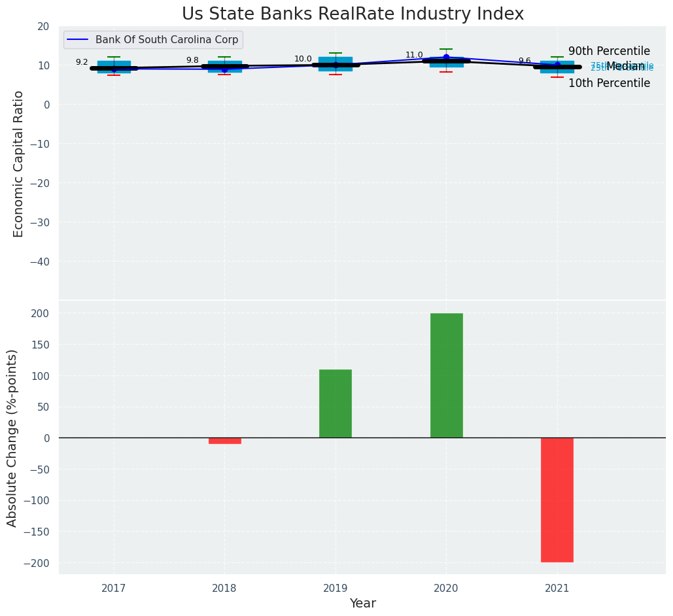Click the 11.0 data value label
Screen dimensions: 673x616
pos(414,55)
